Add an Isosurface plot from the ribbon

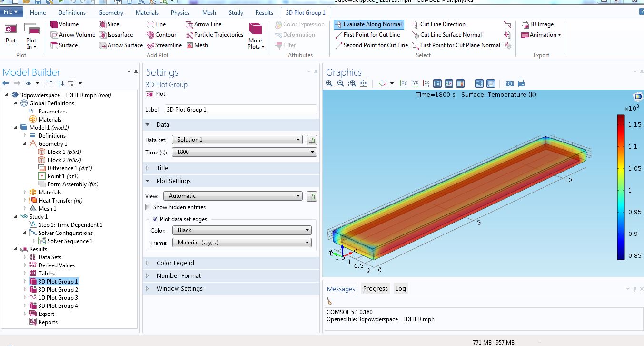(116, 35)
